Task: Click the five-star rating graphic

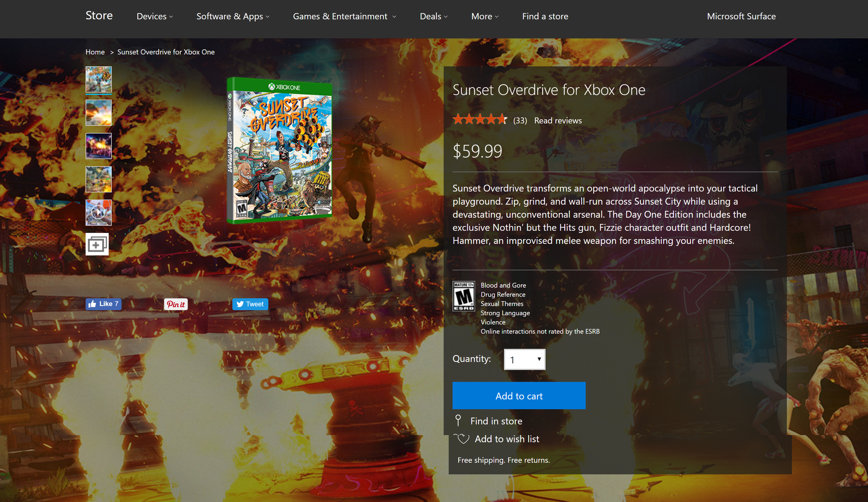Action: (479, 119)
